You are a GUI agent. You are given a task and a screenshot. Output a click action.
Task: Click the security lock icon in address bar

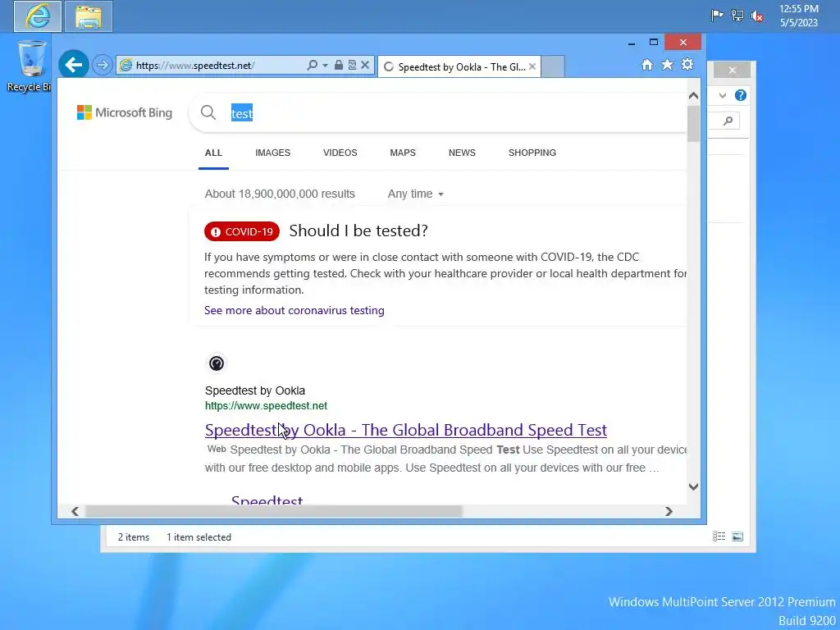click(x=339, y=66)
